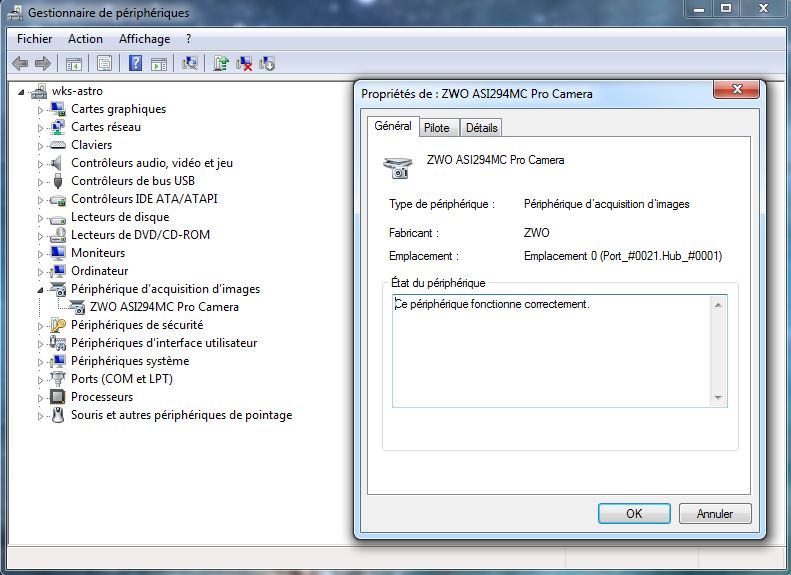791x575 pixels.
Task: Select wks-astro computer icon
Action: click(39, 91)
